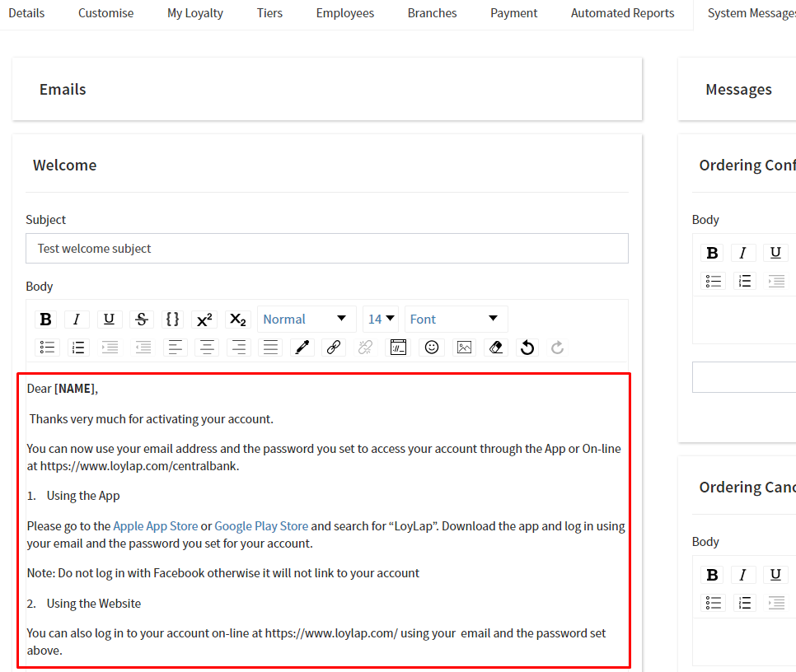The width and height of the screenshot is (796, 672).
Task: Click the redo icon
Action: 557,348
